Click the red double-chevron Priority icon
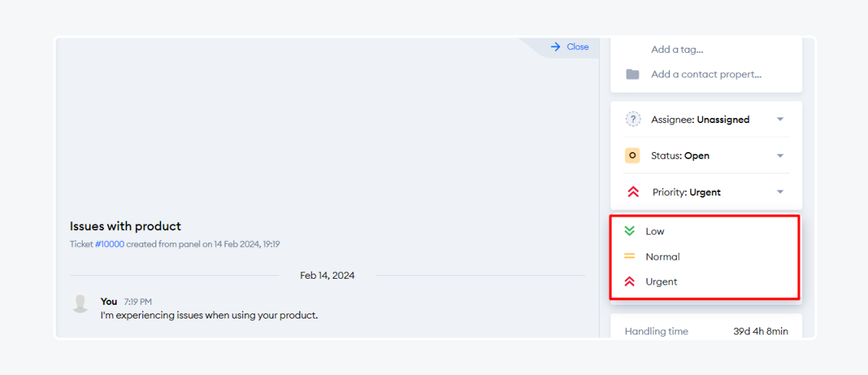Image resolution: width=868 pixels, height=375 pixels. coord(634,193)
